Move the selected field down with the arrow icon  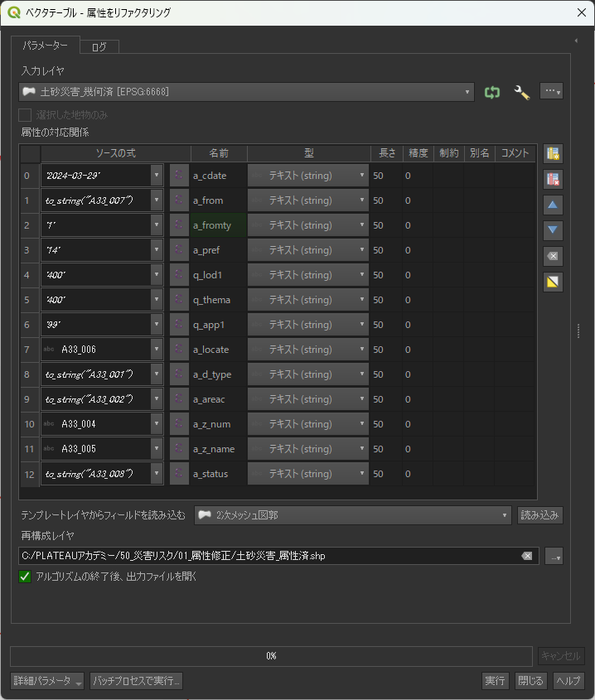pos(553,230)
